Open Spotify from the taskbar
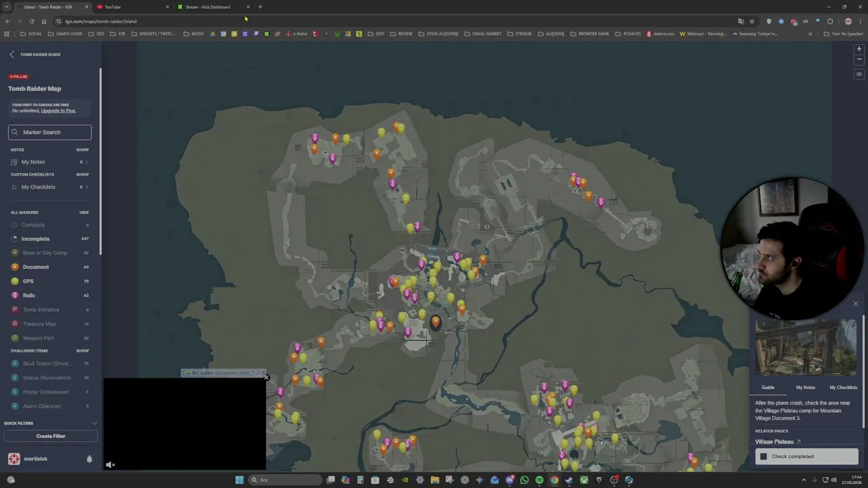 [539, 480]
